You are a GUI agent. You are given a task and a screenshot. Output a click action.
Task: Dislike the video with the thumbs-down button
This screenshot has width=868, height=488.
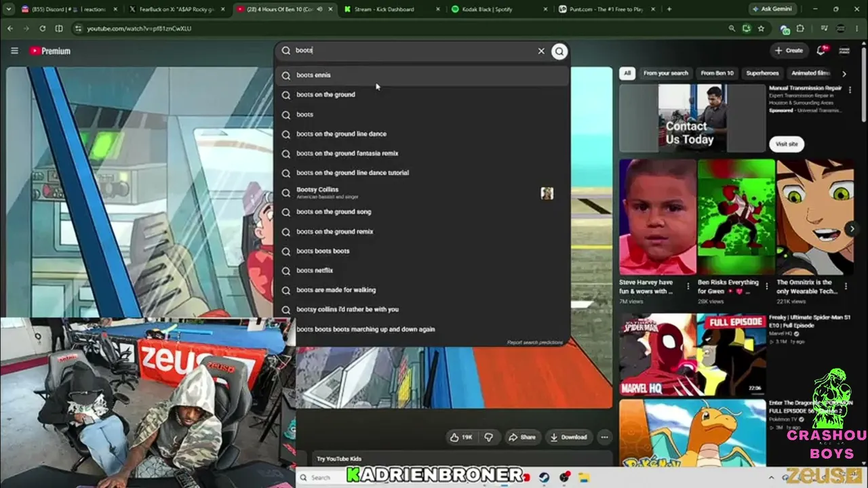coord(488,437)
